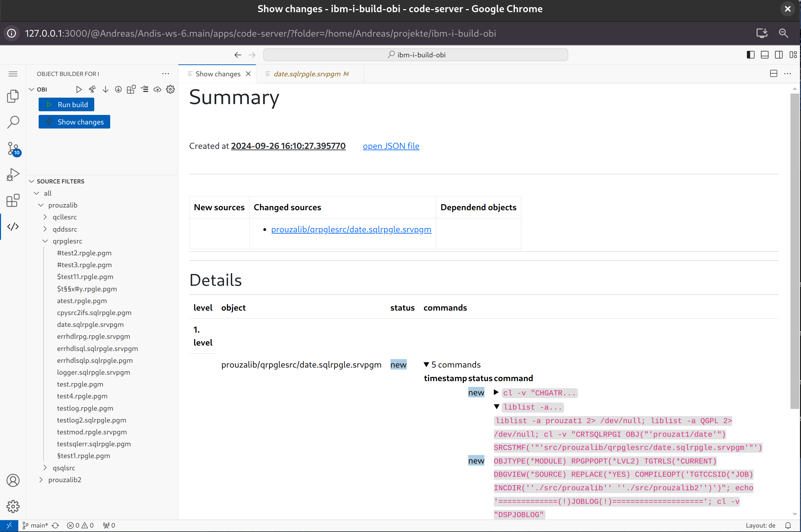The height and width of the screenshot is (532, 801).
Task: Go forward using the right arrow
Action: [252, 55]
